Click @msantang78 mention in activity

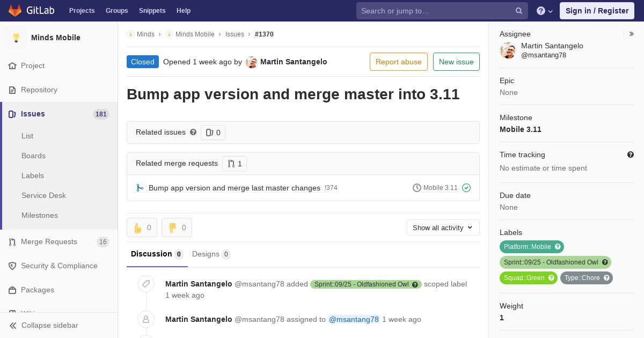click(354, 319)
